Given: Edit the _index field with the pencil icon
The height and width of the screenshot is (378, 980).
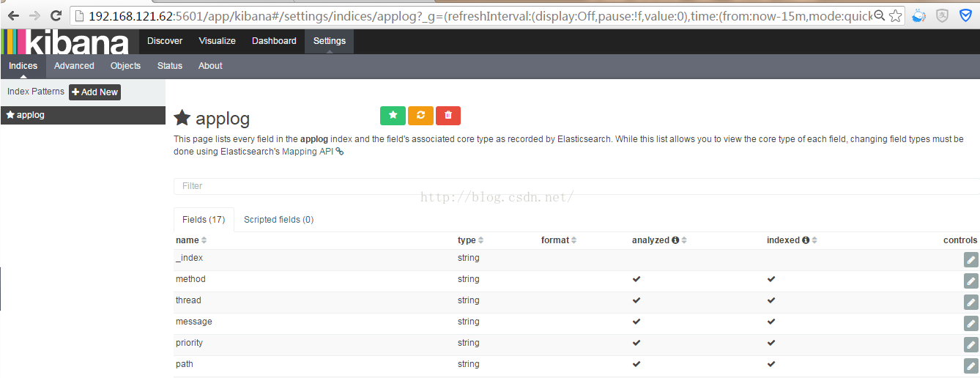Looking at the screenshot, I should (970, 259).
